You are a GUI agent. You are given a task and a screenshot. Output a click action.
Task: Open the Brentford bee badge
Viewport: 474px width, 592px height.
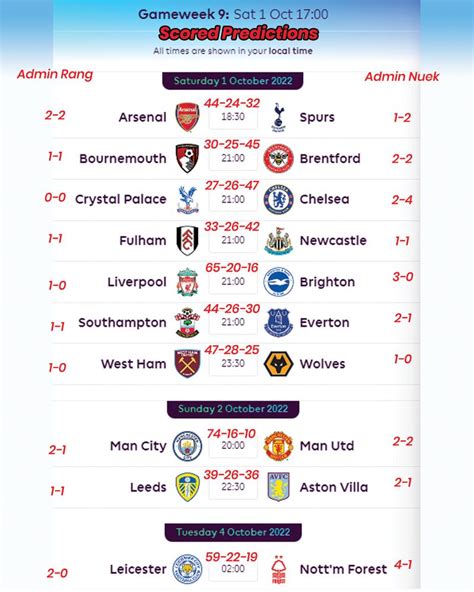click(x=278, y=158)
